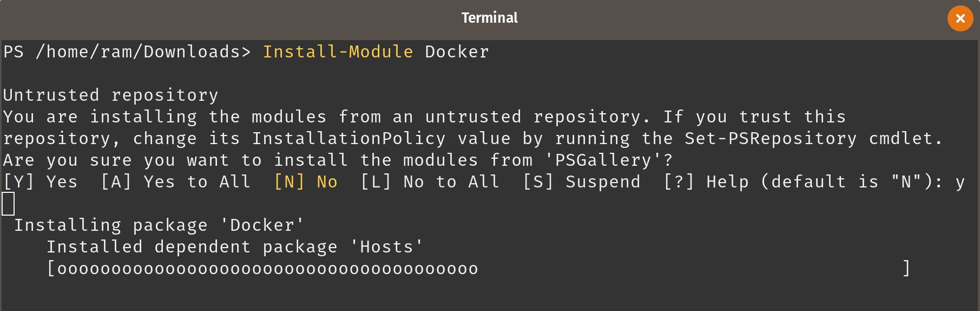Click the filled part of progress bar
Image resolution: width=980 pixels, height=311 pixels.
click(268, 269)
